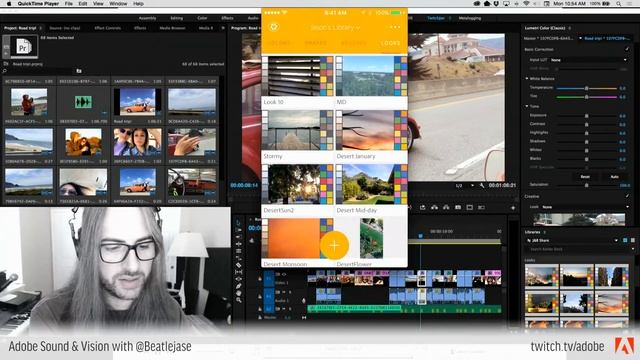Collapse White Balance section
This screenshot has height=360, width=640.
click(527, 78)
